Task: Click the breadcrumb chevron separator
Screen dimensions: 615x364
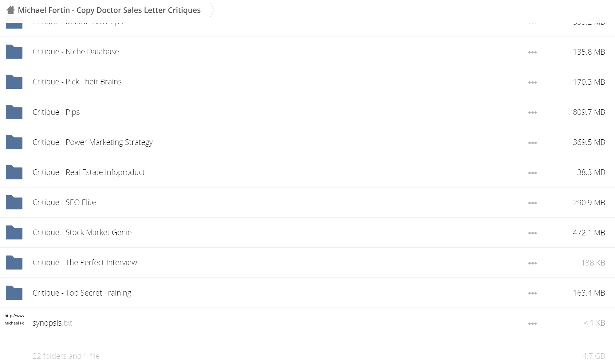Action: (212, 10)
